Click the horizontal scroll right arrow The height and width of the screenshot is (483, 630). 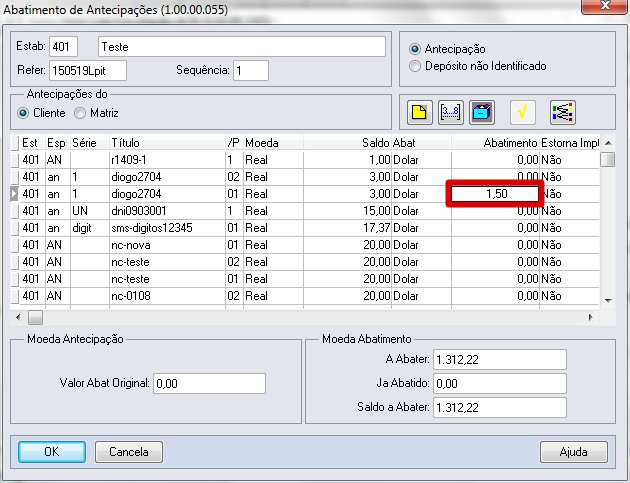tap(590, 317)
